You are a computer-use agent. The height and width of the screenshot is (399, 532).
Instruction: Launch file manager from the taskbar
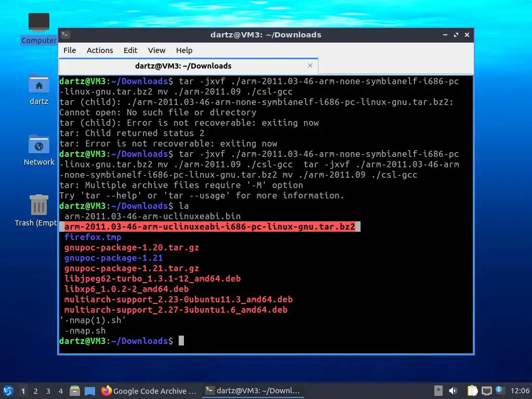(75, 391)
